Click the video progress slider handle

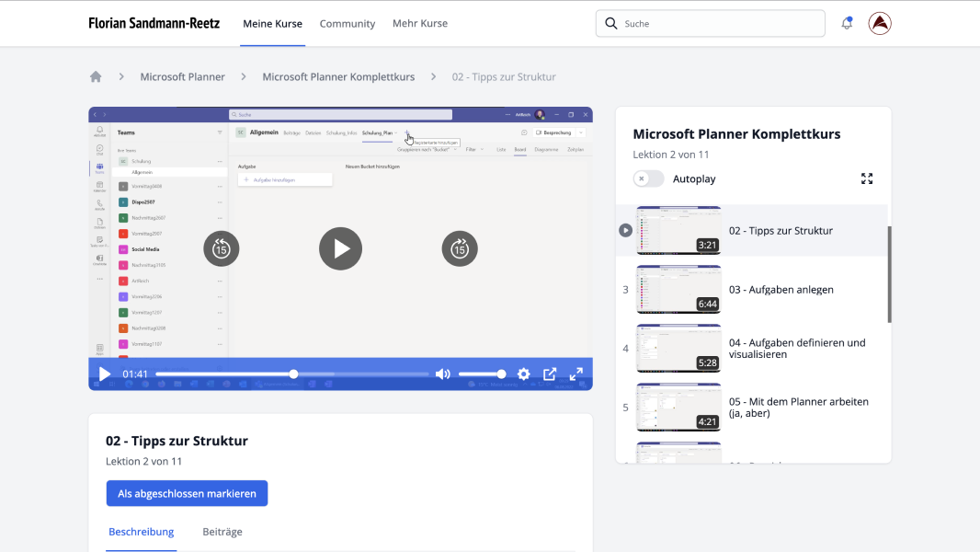click(293, 374)
